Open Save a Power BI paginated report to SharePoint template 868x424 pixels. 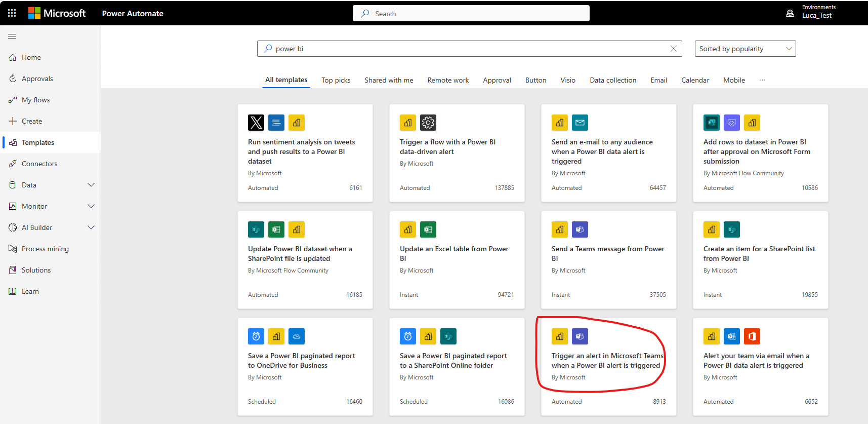(x=457, y=367)
